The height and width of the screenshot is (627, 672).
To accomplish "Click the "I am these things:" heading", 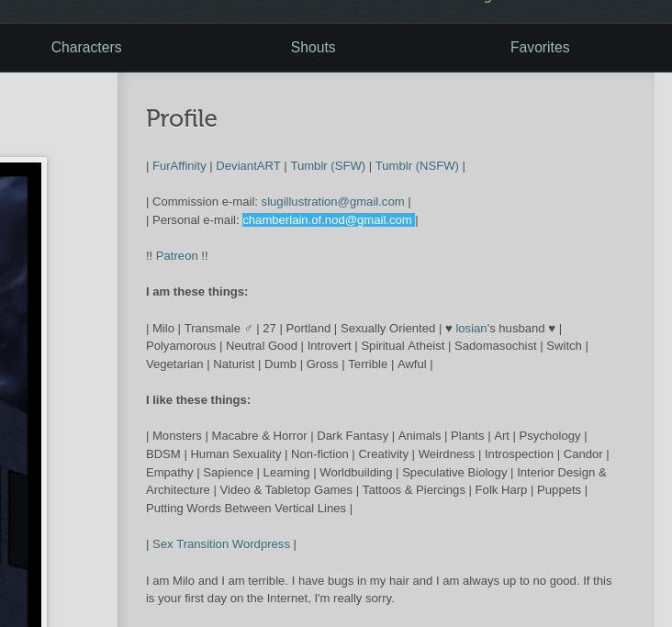I will [x=196, y=292].
